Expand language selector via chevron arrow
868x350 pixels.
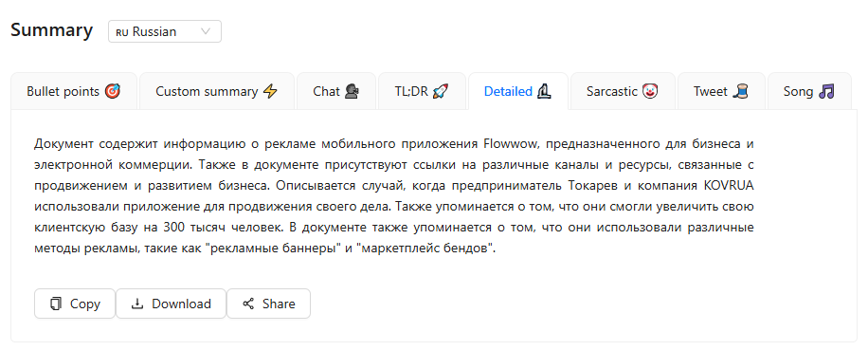click(206, 31)
